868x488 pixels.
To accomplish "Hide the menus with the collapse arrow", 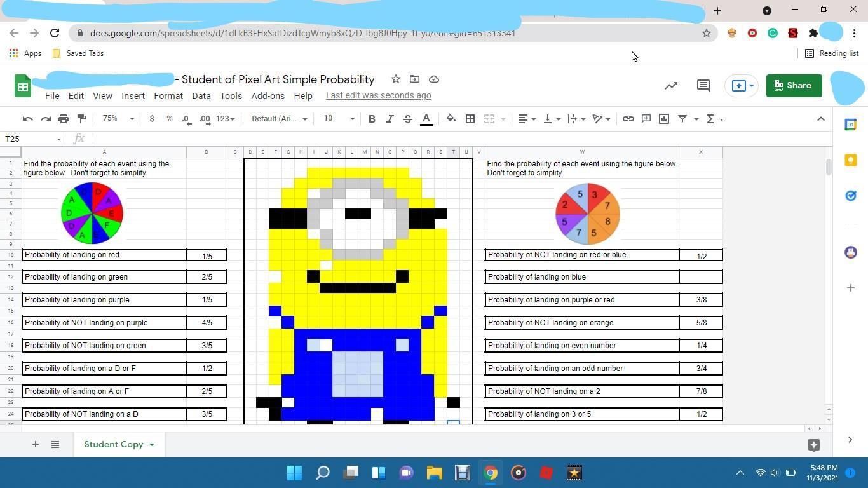I will pos(821,119).
